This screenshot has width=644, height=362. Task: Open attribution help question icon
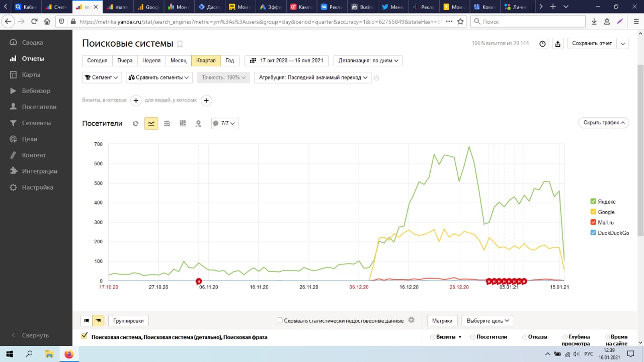pos(377,78)
